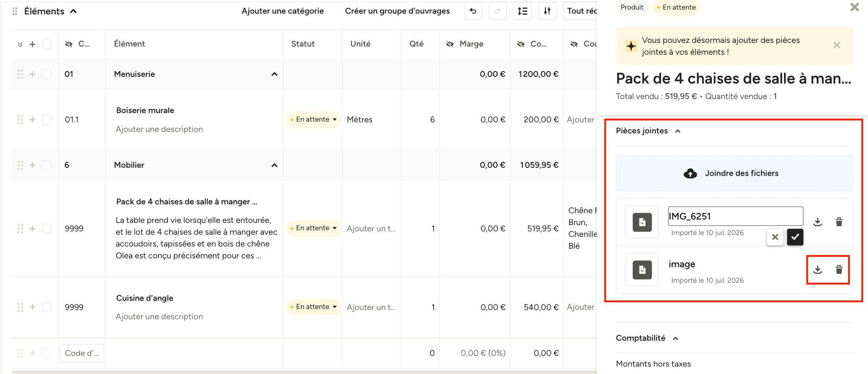This screenshot has height=374, width=868.
Task: Click the horizontal scrollbar below the table
Action: point(304,372)
